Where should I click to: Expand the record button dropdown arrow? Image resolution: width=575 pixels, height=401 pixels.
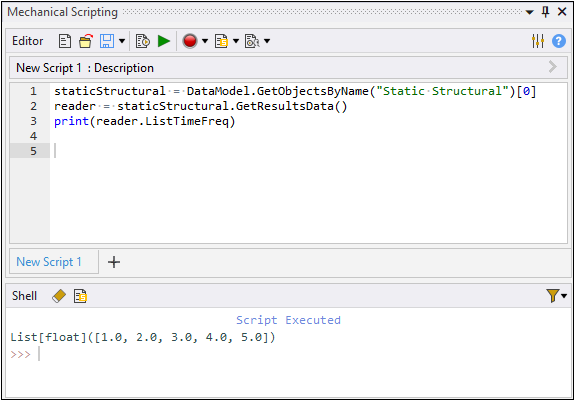pos(205,41)
